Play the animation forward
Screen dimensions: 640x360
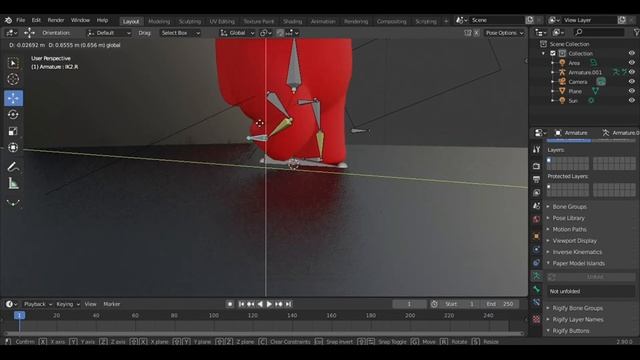269,304
